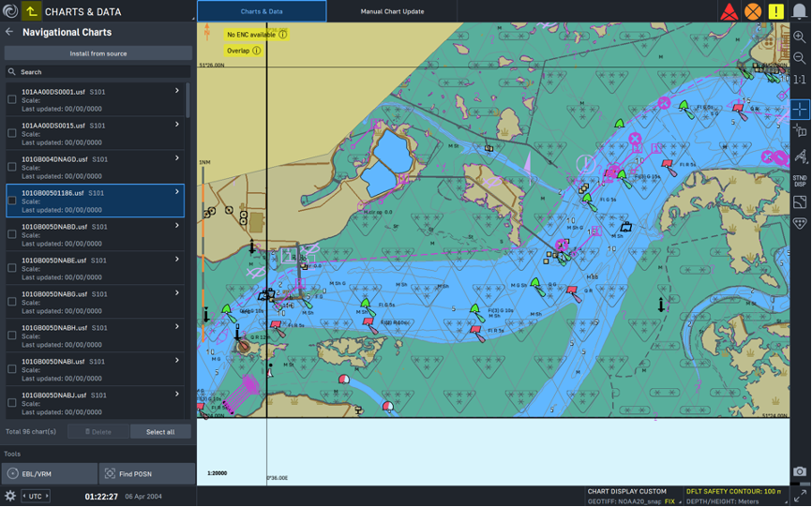Activate the Find POSN tool

coord(147,474)
